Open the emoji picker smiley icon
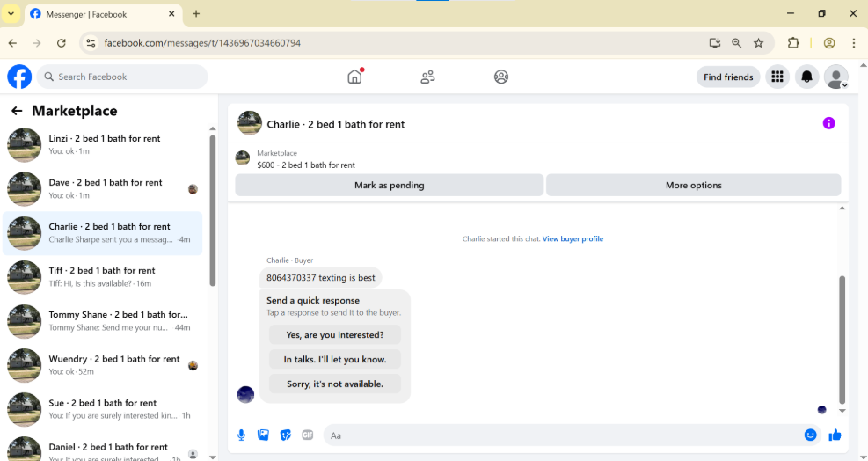The height and width of the screenshot is (461, 868). (x=811, y=435)
